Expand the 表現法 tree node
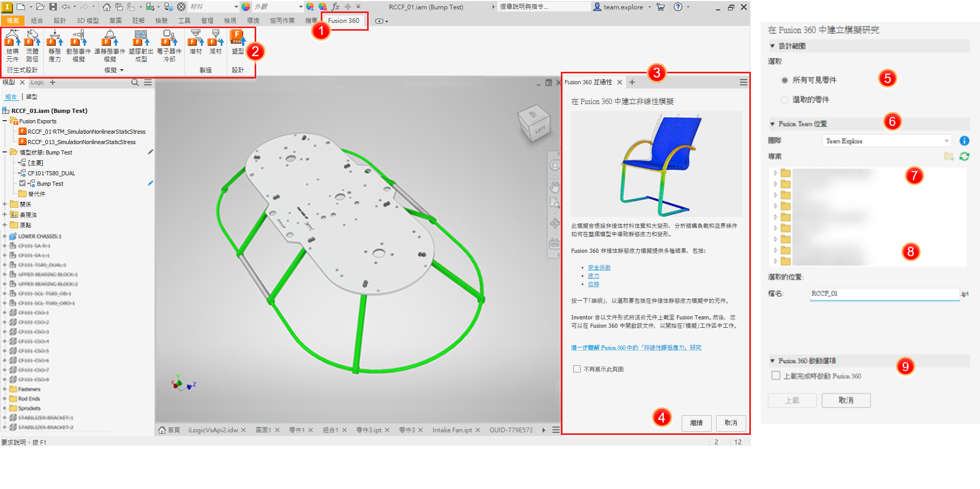Screen dimensions: 980x489 click(x=5, y=214)
